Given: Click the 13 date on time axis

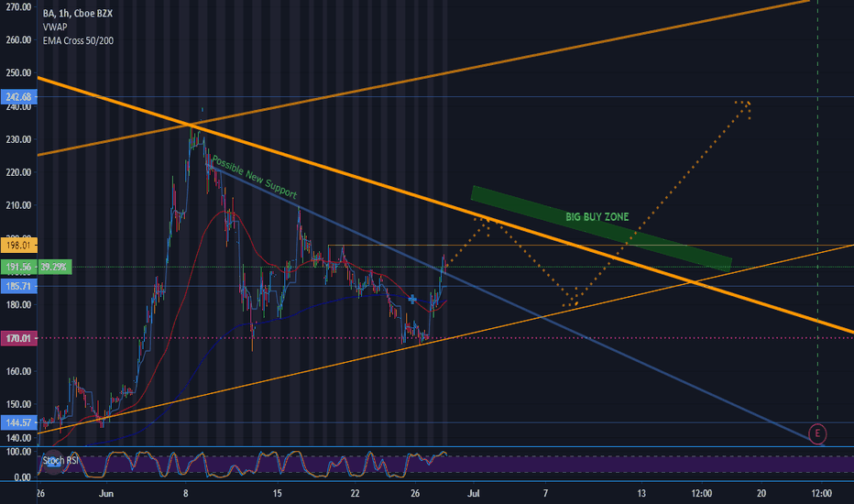Looking at the screenshot, I should (641, 494).
